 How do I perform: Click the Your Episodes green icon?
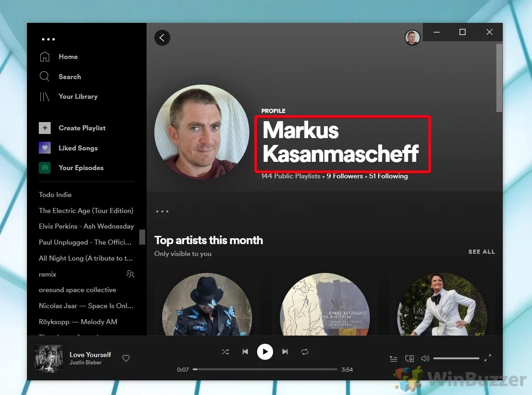click(45, 168)
